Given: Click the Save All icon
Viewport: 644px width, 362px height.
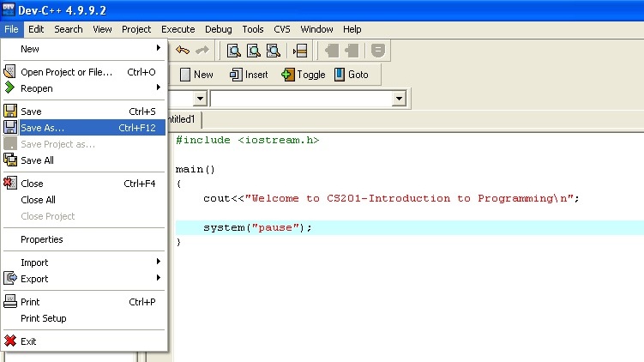Looking at the screenshot, I should click(10, 160).
